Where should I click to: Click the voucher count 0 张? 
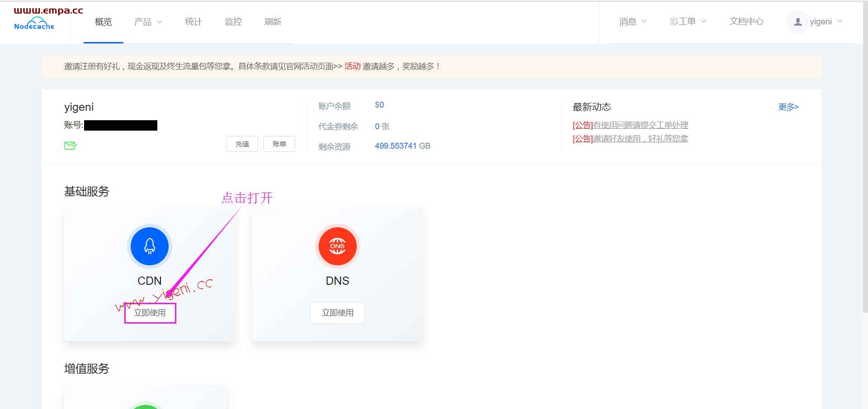click(382, 127)
